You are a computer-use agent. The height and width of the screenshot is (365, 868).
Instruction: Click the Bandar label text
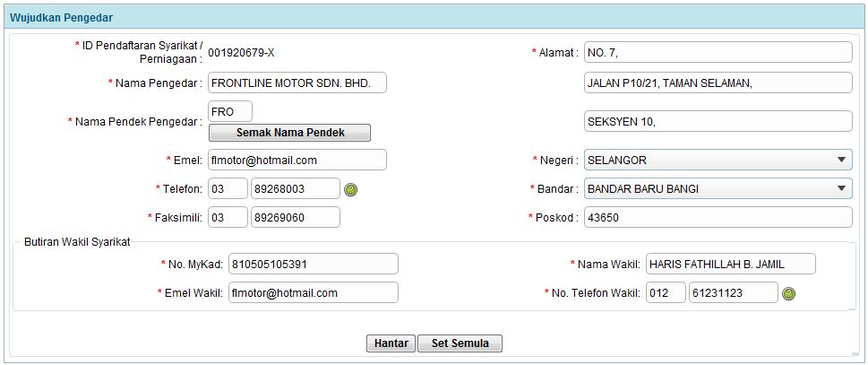coord(554,189)
